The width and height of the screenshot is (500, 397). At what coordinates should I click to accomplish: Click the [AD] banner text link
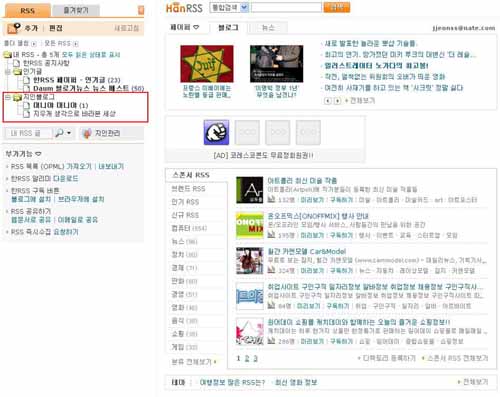tap(263, 156)
